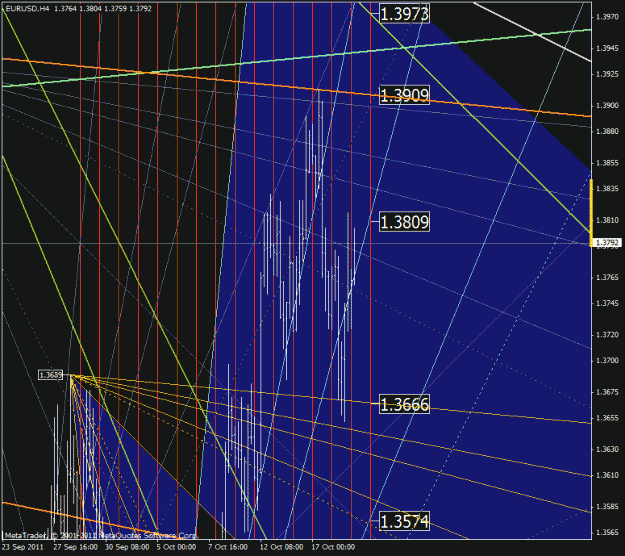This screenshot has height=556, width=625.
Task: Click the 17 Oct 00:00 time label
Action: (x=333, y=547)
